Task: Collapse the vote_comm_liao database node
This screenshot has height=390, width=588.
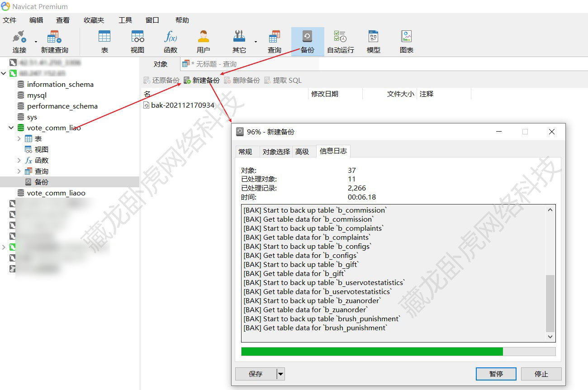Action: (11, 128)
